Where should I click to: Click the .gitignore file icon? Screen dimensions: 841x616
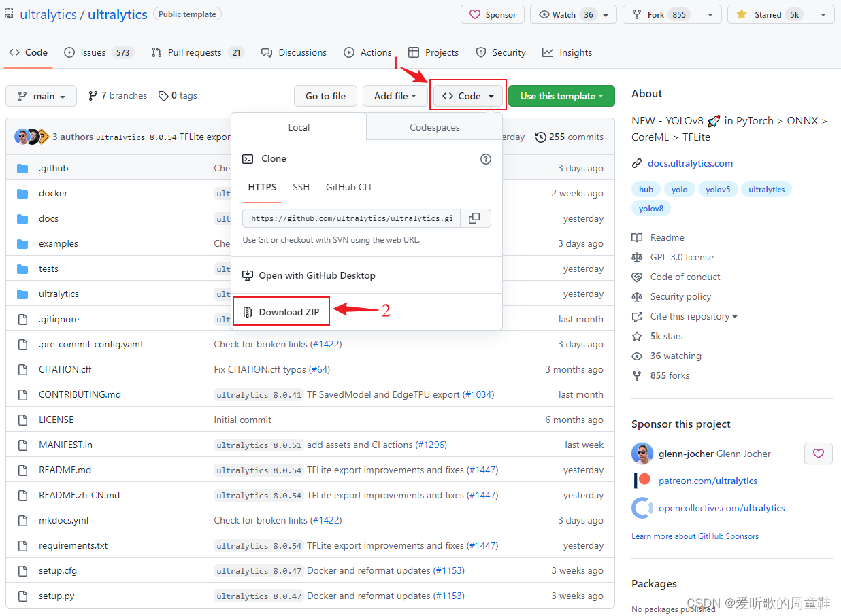pyautogui.click(x=22, y=319)
